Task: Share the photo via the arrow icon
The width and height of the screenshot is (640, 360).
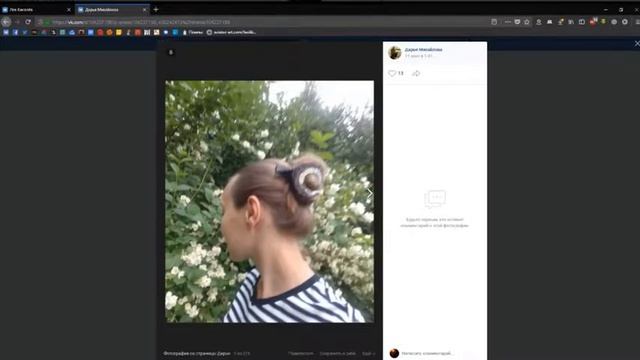Action: click(x=416, y=73)
